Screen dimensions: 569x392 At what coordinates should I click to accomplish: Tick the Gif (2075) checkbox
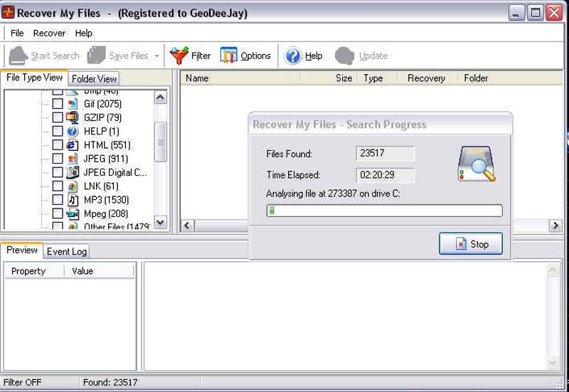(58, 104)
